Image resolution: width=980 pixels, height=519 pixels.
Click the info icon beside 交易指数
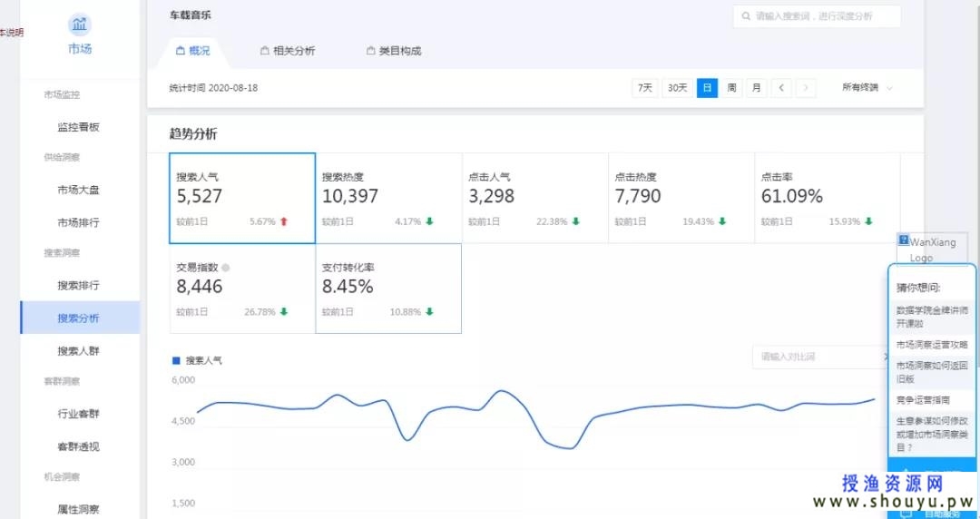tap(226, 268)
